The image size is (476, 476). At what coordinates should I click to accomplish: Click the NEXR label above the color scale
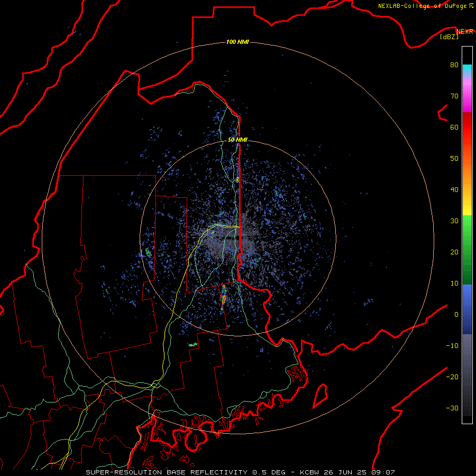(465, 31)
